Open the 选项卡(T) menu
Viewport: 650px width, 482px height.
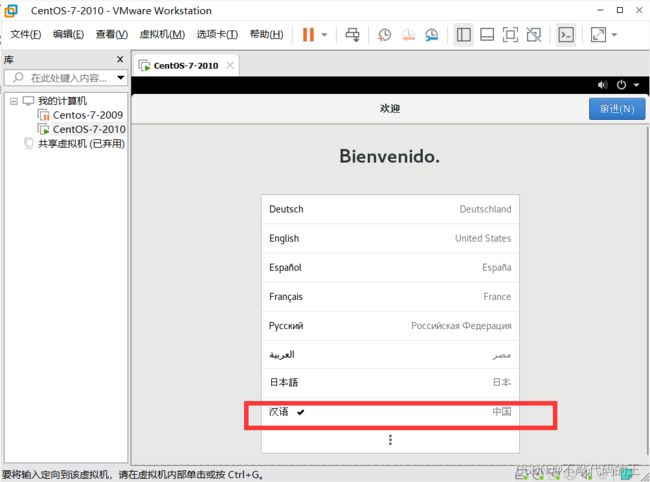pyautogui.click(x=217, y=34)
